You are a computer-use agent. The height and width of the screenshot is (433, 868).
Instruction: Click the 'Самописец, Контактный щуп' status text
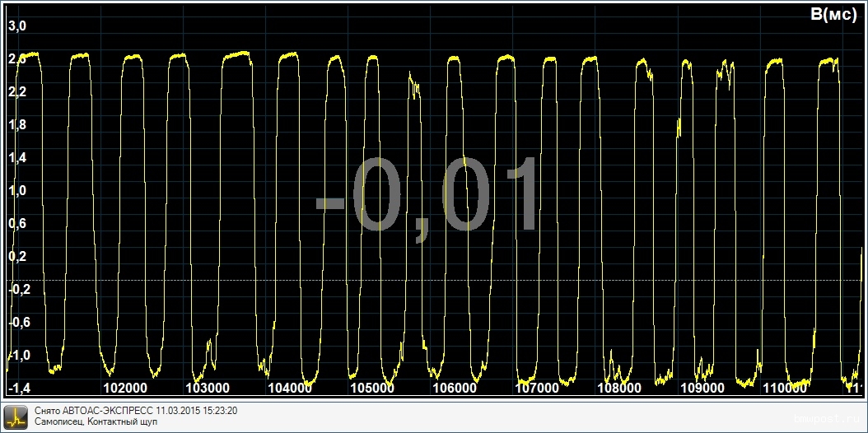(x=96, y=422)
